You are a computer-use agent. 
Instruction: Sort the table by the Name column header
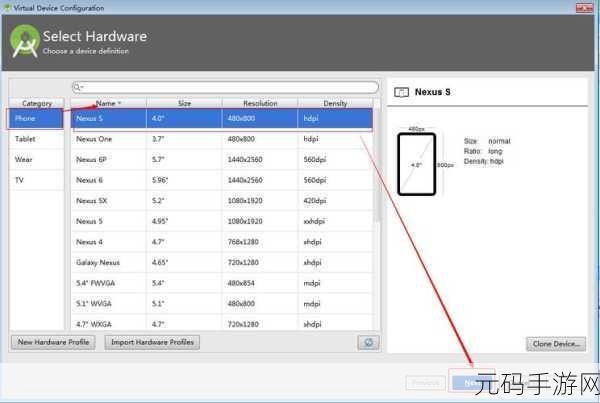tap(108, 103)
